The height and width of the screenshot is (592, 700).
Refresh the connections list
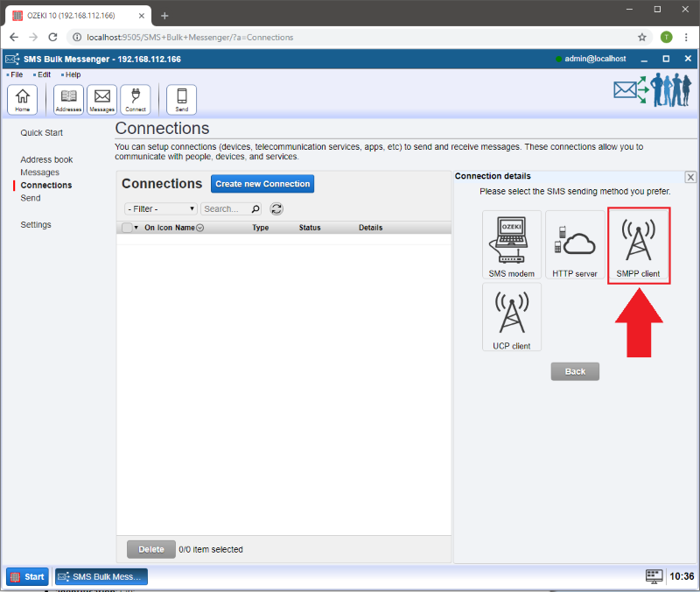coord(276,209)
